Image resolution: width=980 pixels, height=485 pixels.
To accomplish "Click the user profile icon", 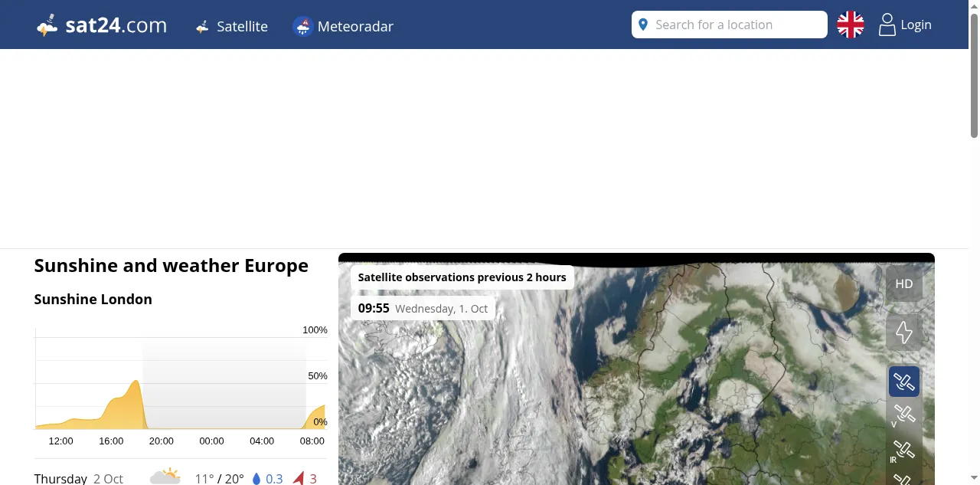I will click(x=887, y=25).
